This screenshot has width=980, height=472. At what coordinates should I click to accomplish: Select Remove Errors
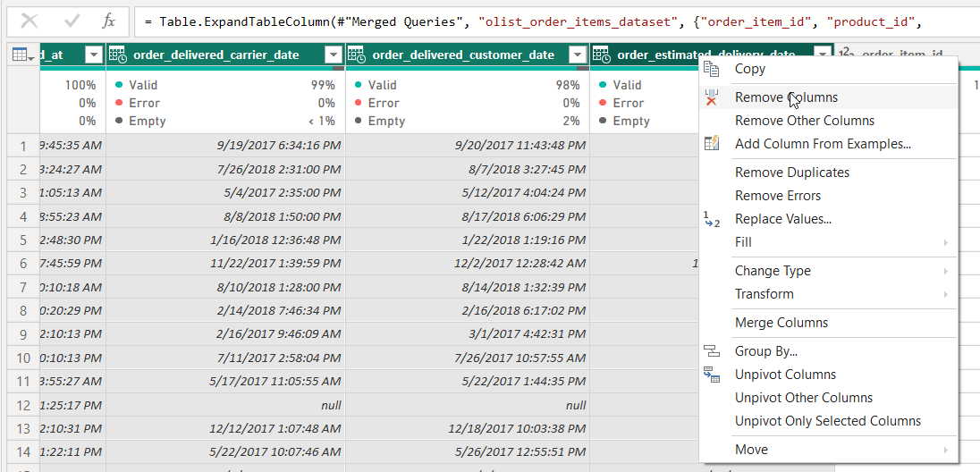pos(828,196)
